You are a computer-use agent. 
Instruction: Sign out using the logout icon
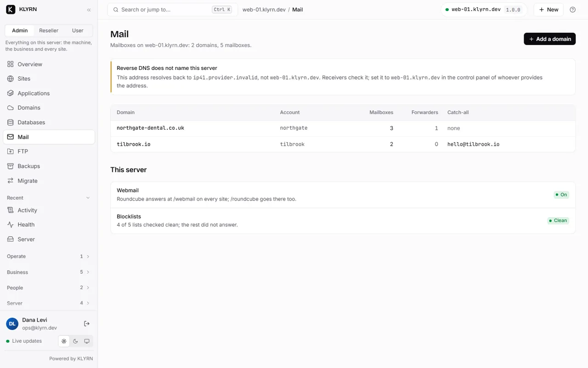coord(87,324)
